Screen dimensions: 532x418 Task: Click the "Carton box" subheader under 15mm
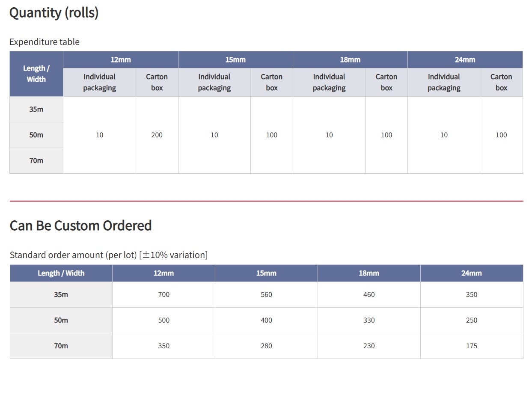271,82
